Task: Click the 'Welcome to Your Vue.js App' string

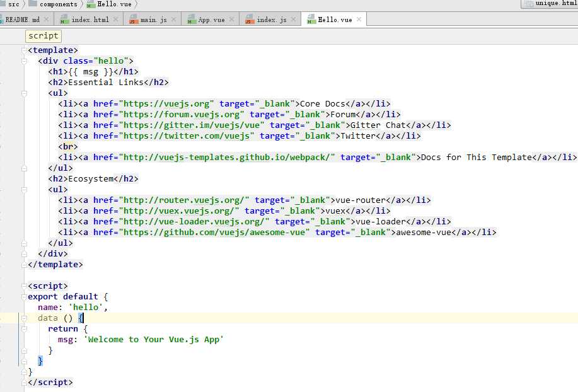Action: (x=153, y=339)
